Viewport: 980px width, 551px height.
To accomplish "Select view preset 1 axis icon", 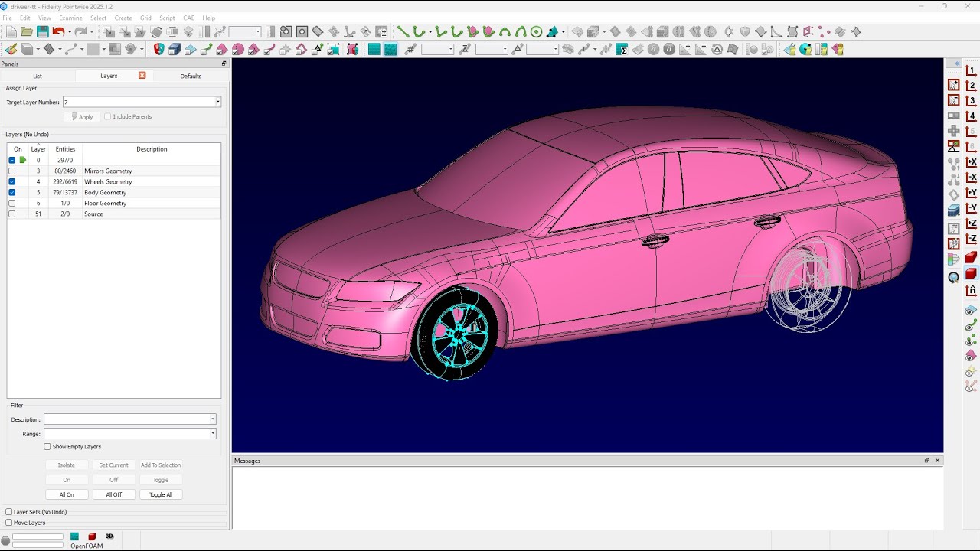I will point(971,69).
